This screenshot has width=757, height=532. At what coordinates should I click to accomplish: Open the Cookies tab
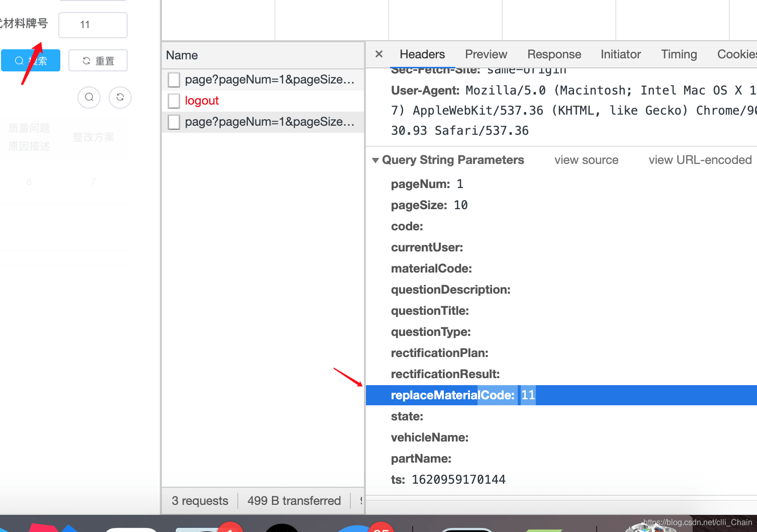tap(737, 54)
